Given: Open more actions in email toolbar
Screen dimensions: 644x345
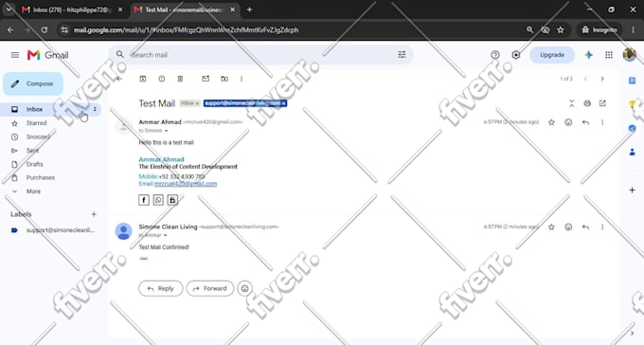Looking at the screenshot, I should (x=241, y=79).
